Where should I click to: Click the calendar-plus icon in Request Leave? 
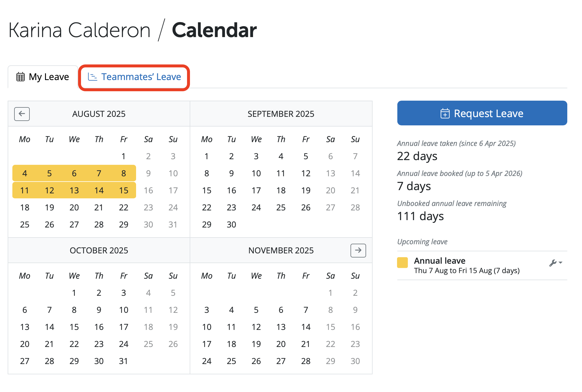tap(445, 114)
